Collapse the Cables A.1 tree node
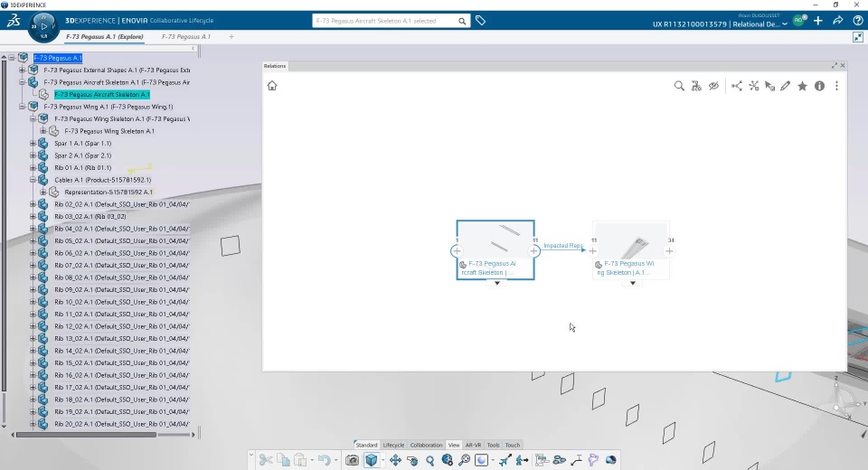868x470 pixels. pyautogui.click(x=33, y=179)
